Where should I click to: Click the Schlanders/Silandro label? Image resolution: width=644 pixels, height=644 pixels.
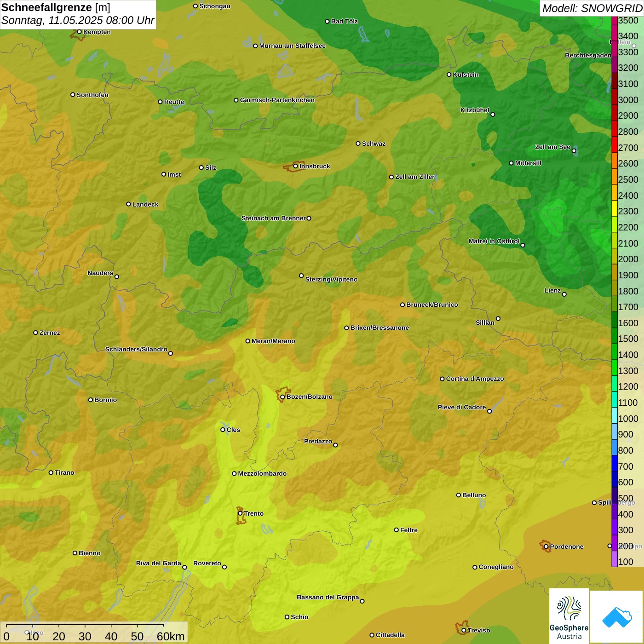136,349
